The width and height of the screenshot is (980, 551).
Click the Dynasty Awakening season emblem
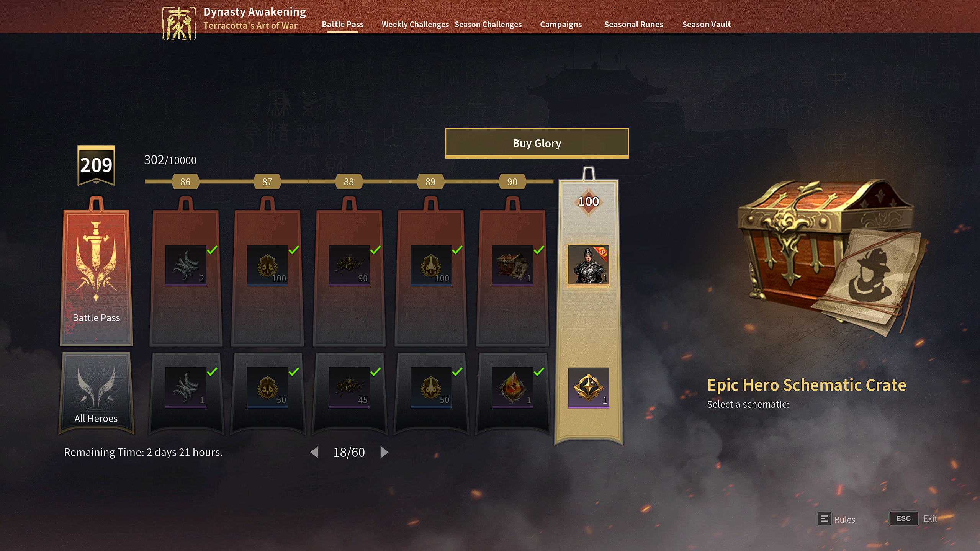click(179, 23)
